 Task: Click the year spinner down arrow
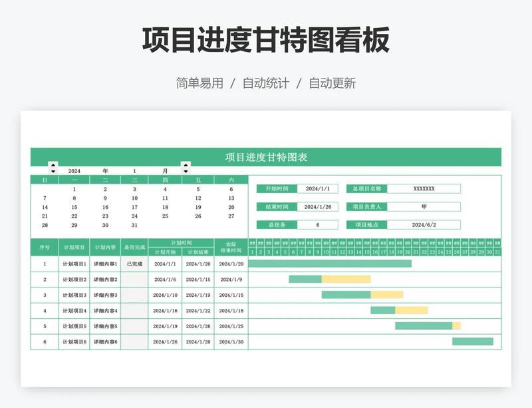pos(53,171)
